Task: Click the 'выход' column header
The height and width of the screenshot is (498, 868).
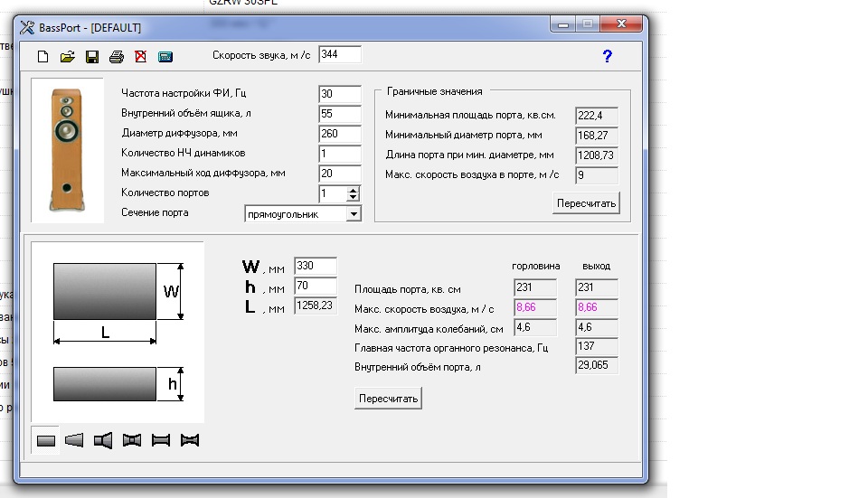Action: click(x=596, y=266)
